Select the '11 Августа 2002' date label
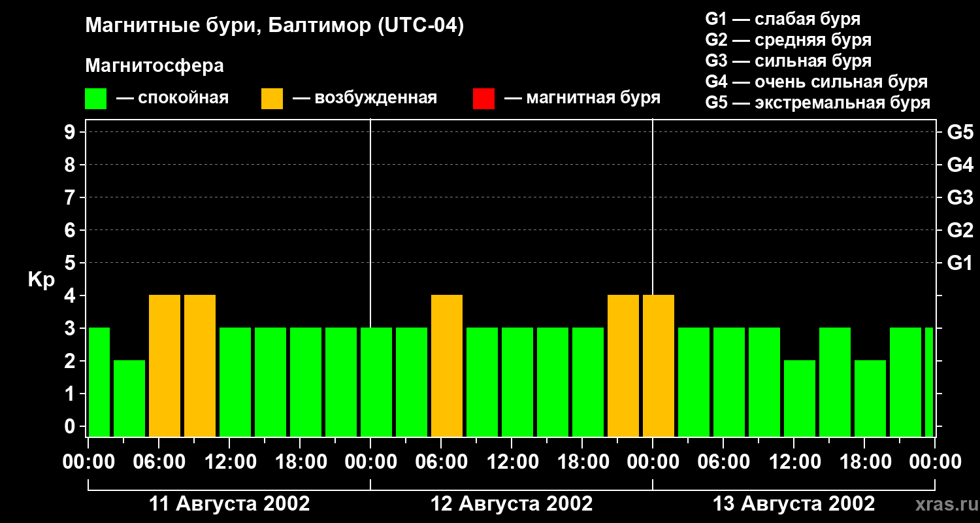 (x=229, y=504)
